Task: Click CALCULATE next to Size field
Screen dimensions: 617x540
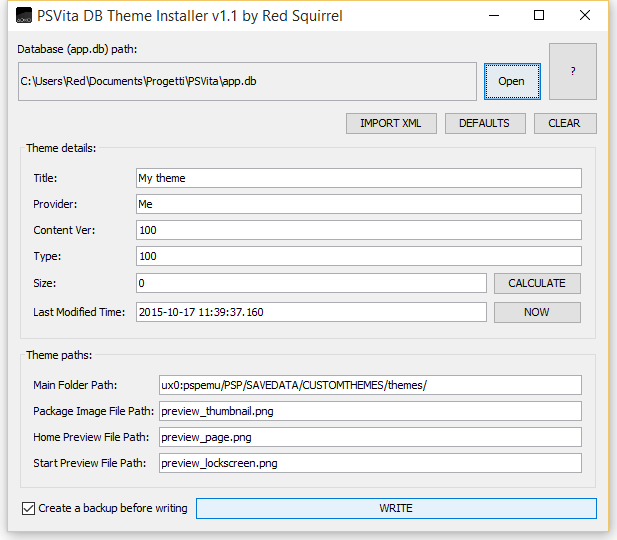Action: coord(537,283)
